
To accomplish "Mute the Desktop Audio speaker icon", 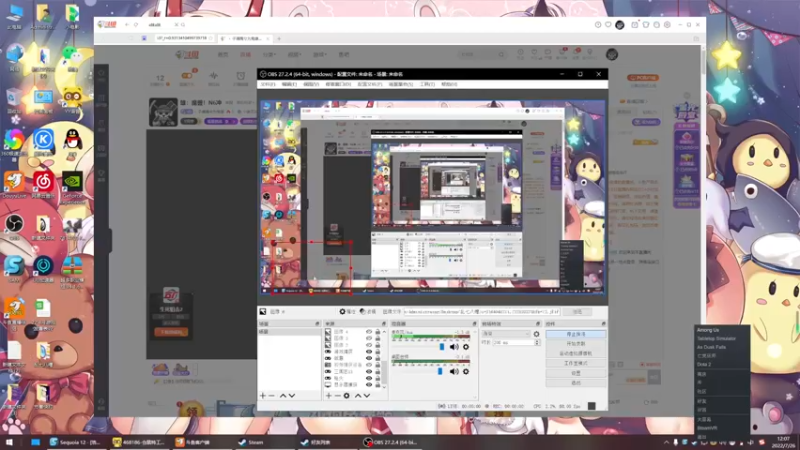I will coord(454,371).
